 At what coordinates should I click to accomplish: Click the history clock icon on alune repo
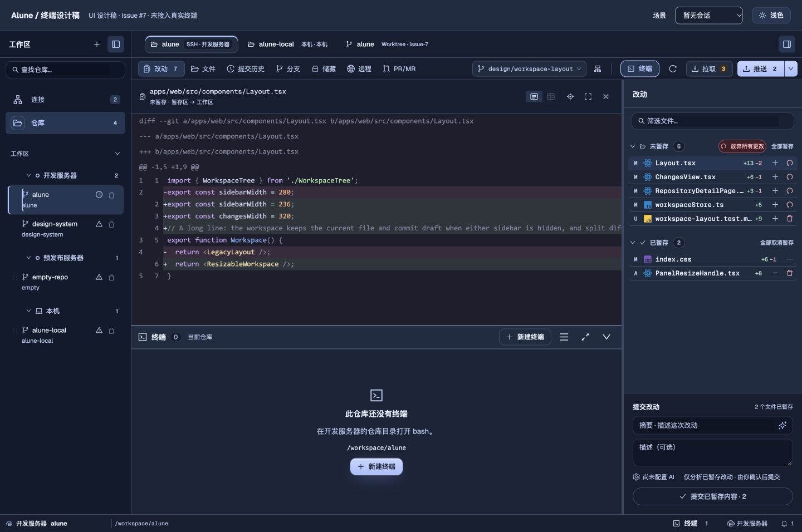click(99, 195)
